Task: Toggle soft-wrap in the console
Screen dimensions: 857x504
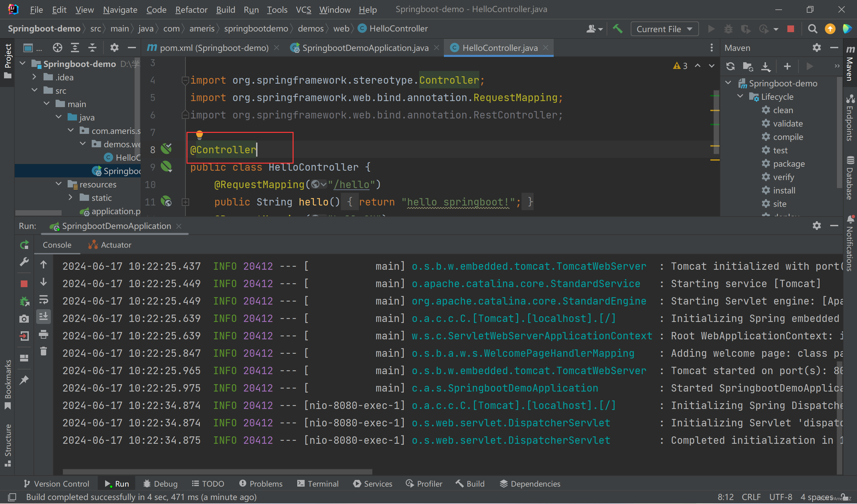Action: point(44,300)
